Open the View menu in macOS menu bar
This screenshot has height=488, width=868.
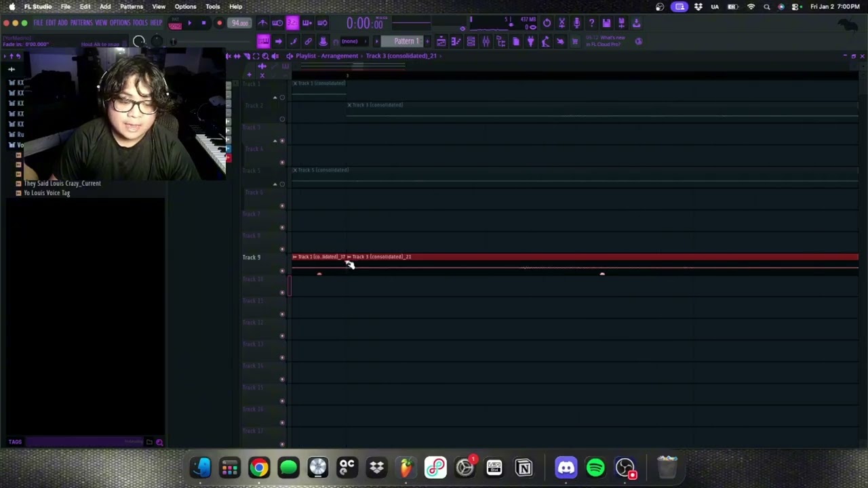pos(159,6)
